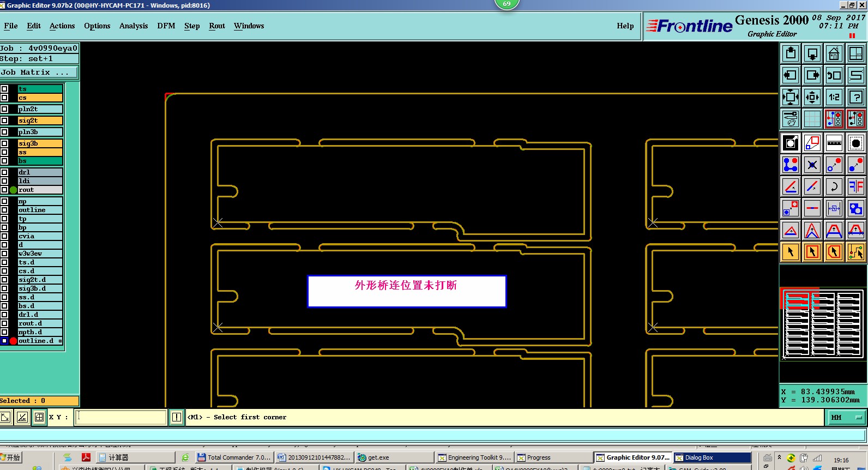Open the DFM menu
The height and width of the screenshot is (470, 868).
coord(166,26)
